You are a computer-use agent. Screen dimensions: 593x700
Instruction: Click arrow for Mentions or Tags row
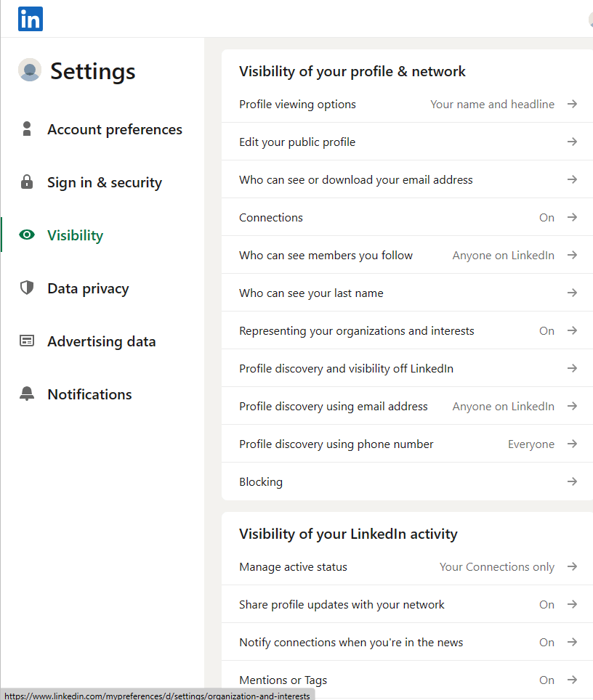[x=572, y=680]
